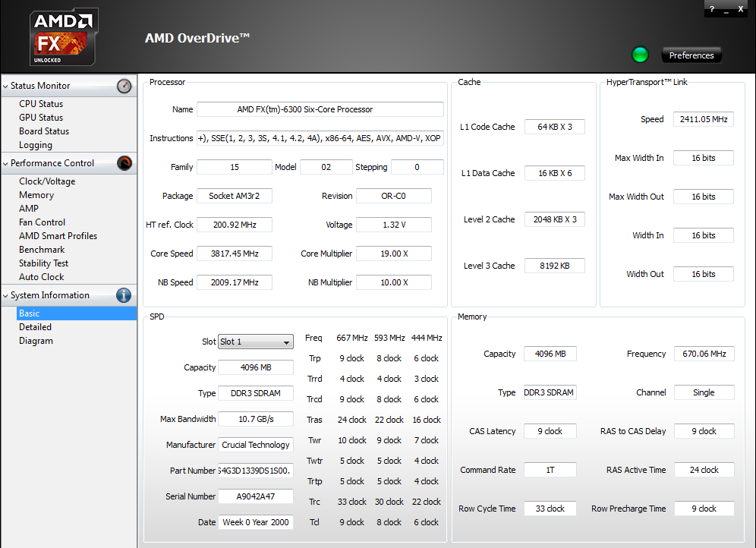756x548 pixels.
Task: Click the processor Name field
Action: (x=320, y=109)
